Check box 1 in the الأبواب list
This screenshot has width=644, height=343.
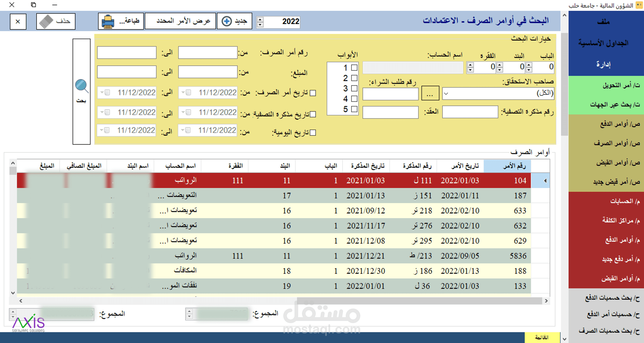tap(354, 68)
